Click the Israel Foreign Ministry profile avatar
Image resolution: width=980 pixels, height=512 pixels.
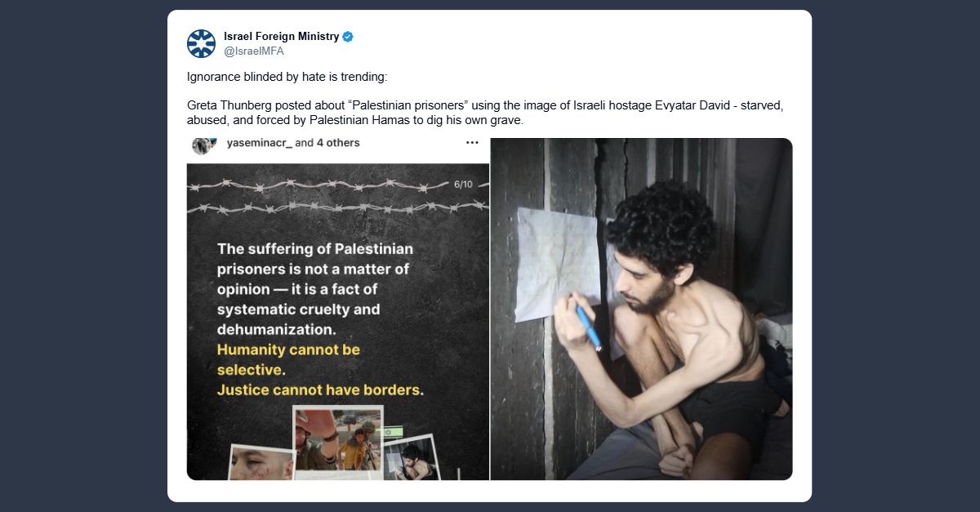pyautogui.click(x=201, y=43)
